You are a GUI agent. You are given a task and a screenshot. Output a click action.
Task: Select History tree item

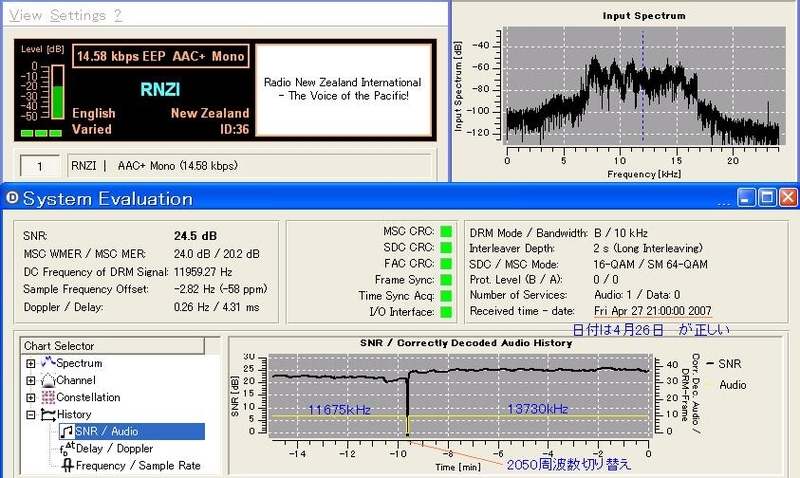(74, 414)
